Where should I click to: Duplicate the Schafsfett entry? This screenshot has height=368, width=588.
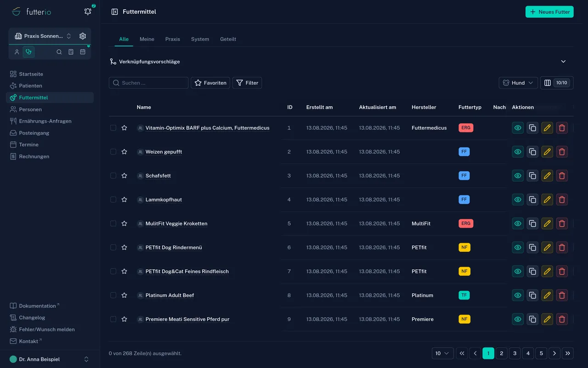tap(532, 176)
